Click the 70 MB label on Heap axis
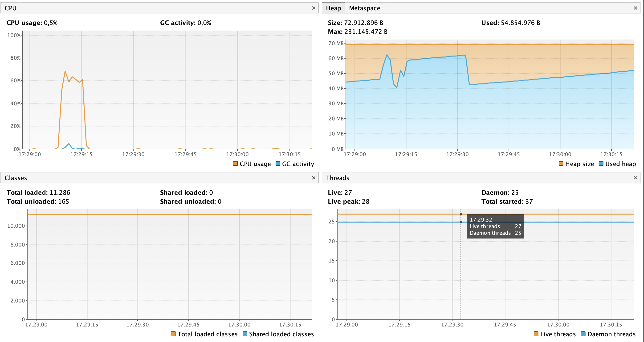Viewport: 644px width, 342px height. (336, 43)
